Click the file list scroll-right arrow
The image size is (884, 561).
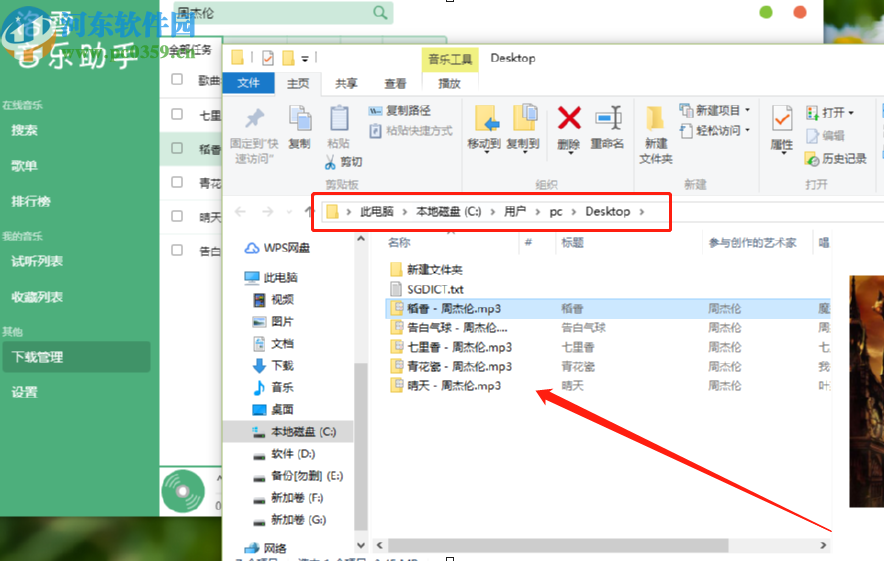pyautogui.click(x=823, y=545)
